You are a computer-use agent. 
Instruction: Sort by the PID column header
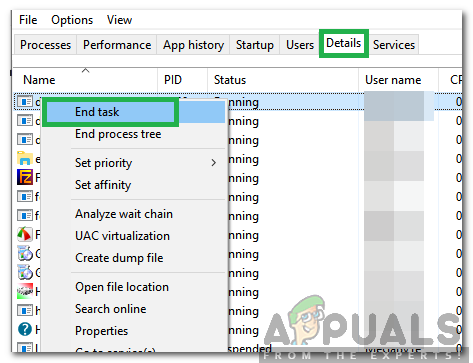pyautogui.click(x=183, y=80)
